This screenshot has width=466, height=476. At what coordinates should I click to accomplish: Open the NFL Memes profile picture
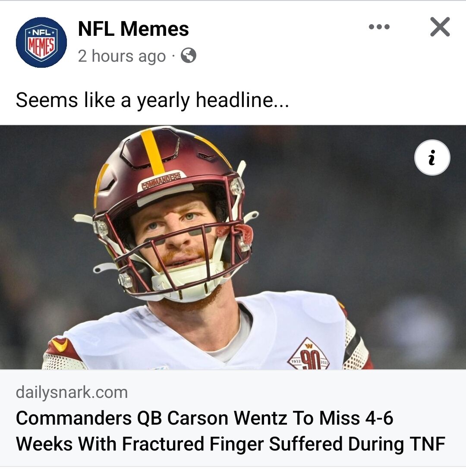click(41, 42)
